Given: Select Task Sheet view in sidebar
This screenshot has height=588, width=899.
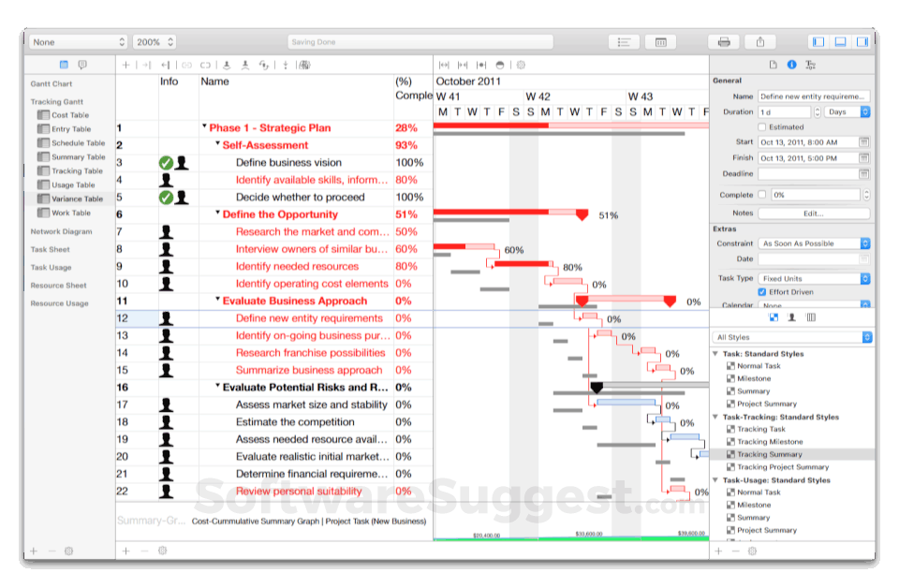Looking at the screenshot, I should pos(50,249).
